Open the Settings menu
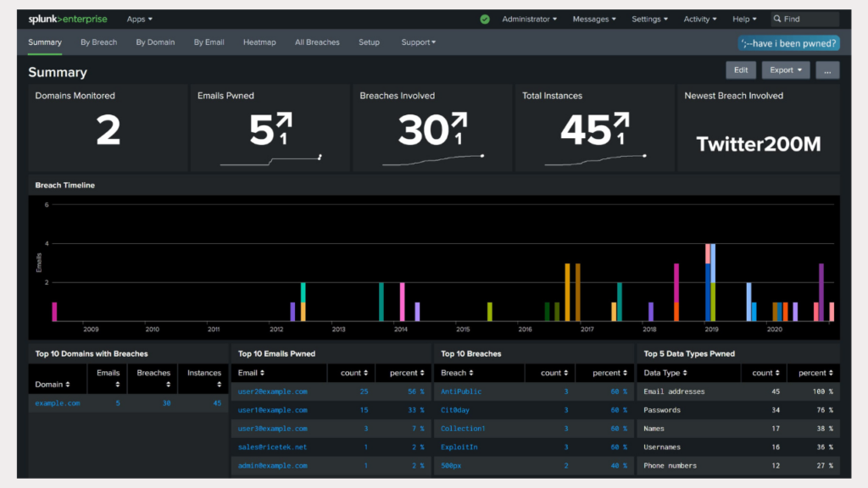Viewport: 868px width, 488px height. pos(649,19)
